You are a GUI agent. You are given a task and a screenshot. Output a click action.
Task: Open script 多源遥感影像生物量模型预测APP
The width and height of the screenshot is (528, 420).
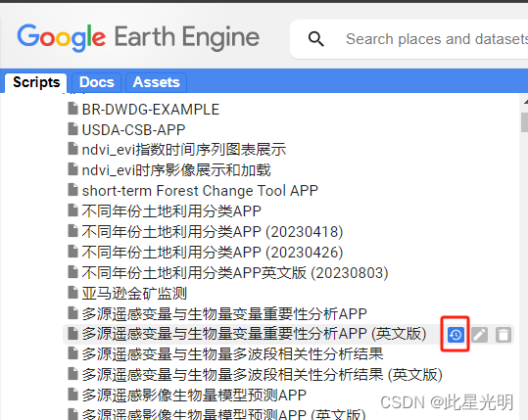pos(194,396)
